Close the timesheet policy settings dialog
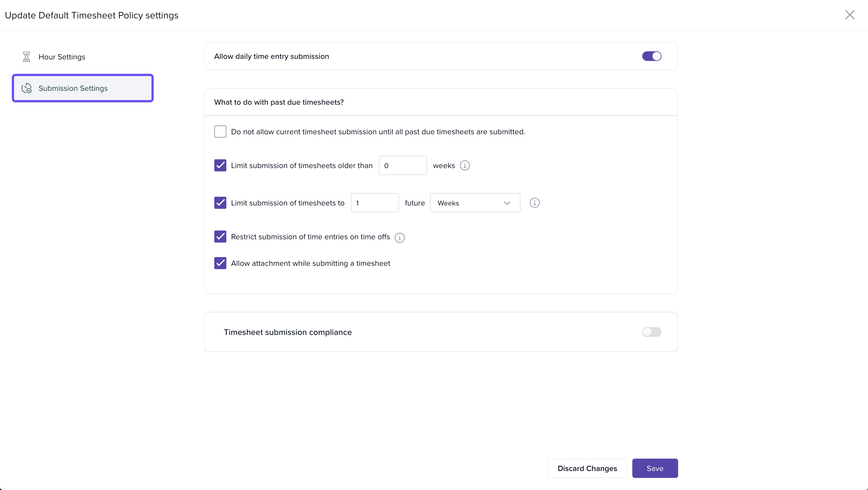The width and height of the screenshot is (868, 490). click(850, 15)
